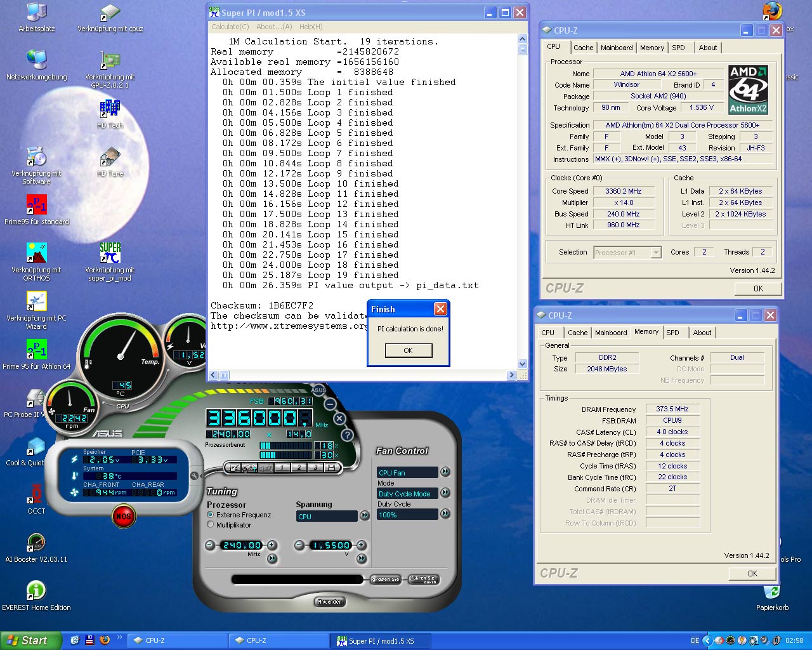Expand the 100% duty cycle selector arrow
Image resolution: width=812 pixels, height=650 pixels.
(x=445, y=514)
